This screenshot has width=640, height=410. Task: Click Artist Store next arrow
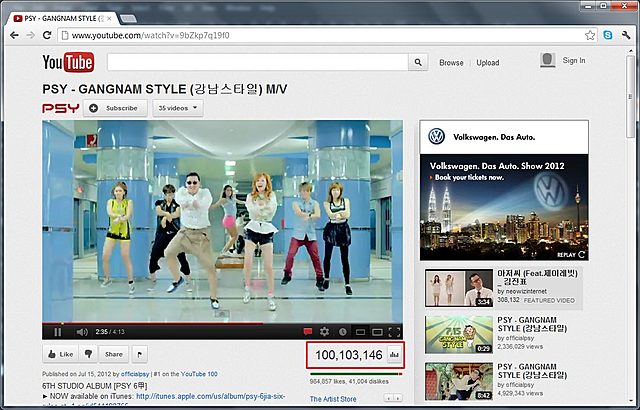[x=398, y=398]
